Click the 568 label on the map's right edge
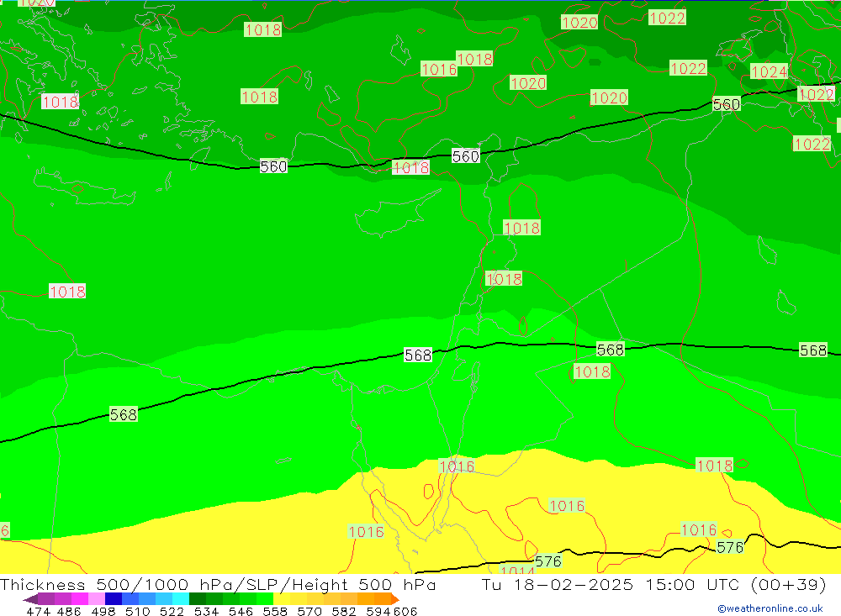841x616 pixels. [x=813, y=350]
